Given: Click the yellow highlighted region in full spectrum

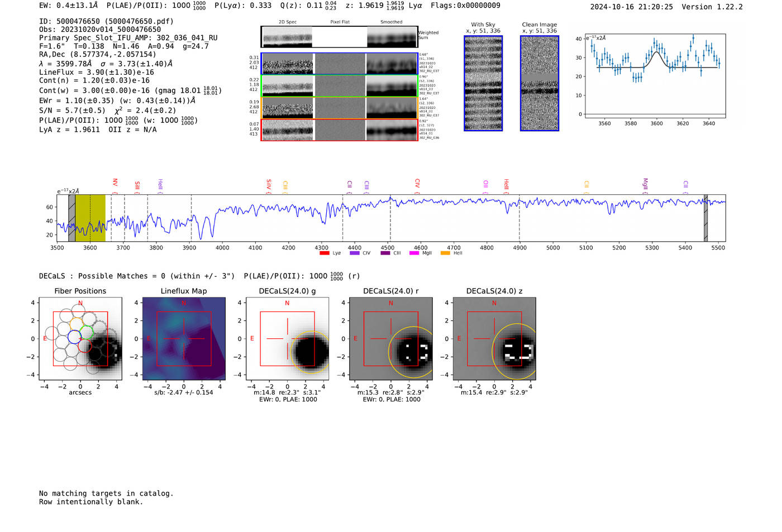Looking at the screenshot, I should tap(90, 218).
